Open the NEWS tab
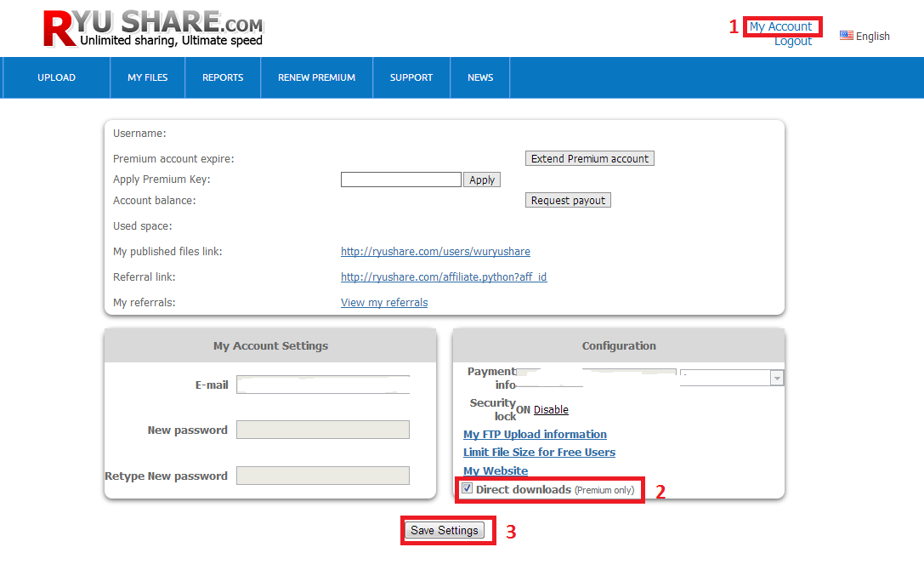924x570 pixels. tap(480, 77)
